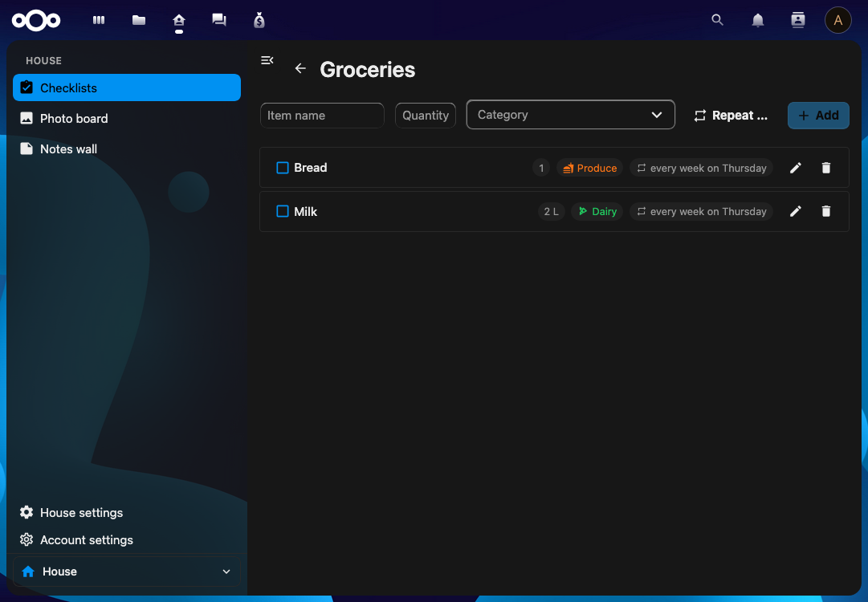Edit the Bread item with the pencil icon

coord(795,168)
